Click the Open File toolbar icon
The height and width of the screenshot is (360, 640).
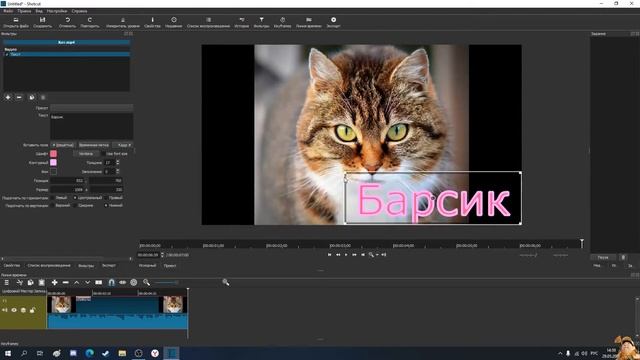[x=16, y=20]
